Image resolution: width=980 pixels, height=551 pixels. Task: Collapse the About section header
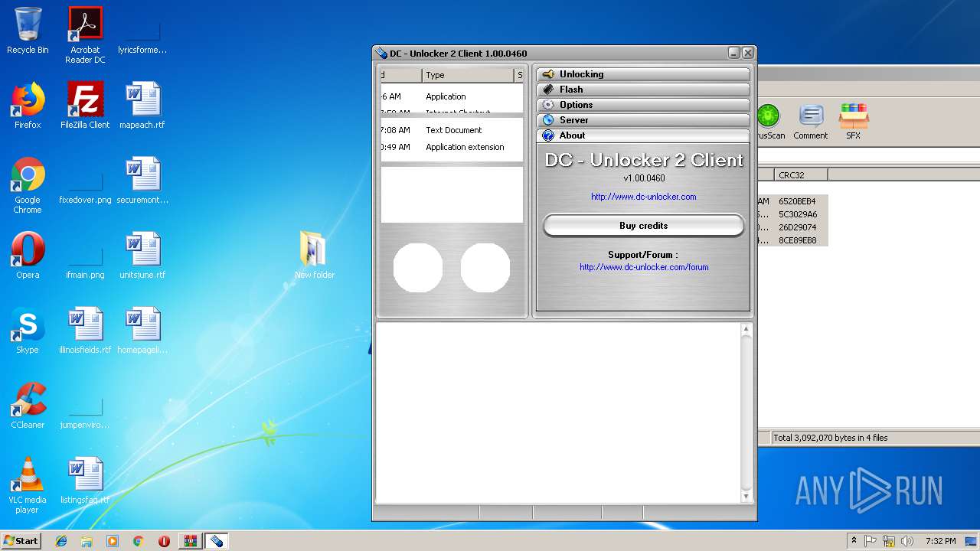click(x=643, y=135)
